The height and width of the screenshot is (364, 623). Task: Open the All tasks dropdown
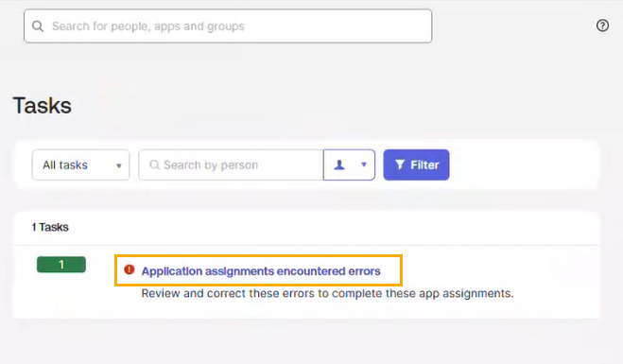(x=80, y=165)
